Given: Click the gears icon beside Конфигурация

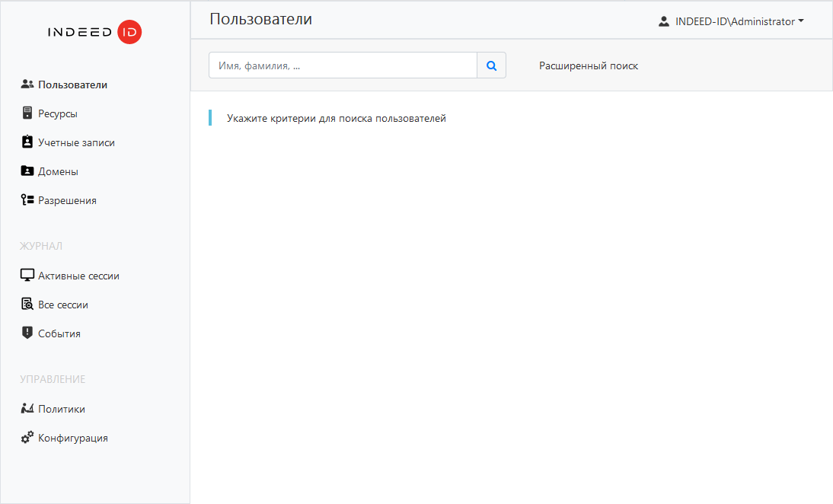Looking at the screenshot, I should point(27,438).
